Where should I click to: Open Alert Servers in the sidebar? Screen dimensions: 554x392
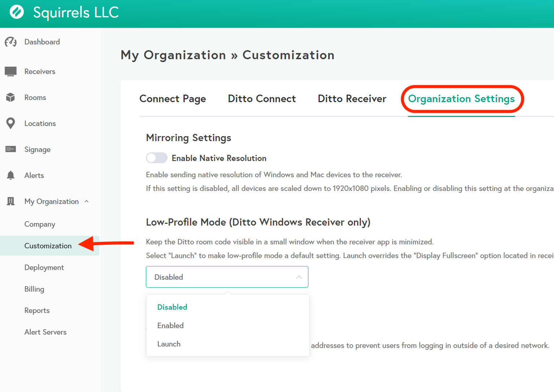46,332
